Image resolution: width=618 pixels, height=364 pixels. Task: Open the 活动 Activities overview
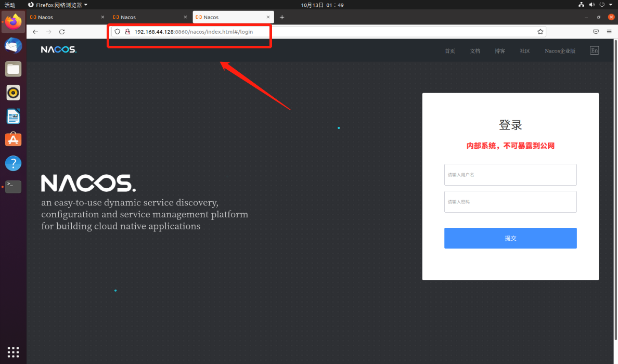10,5
